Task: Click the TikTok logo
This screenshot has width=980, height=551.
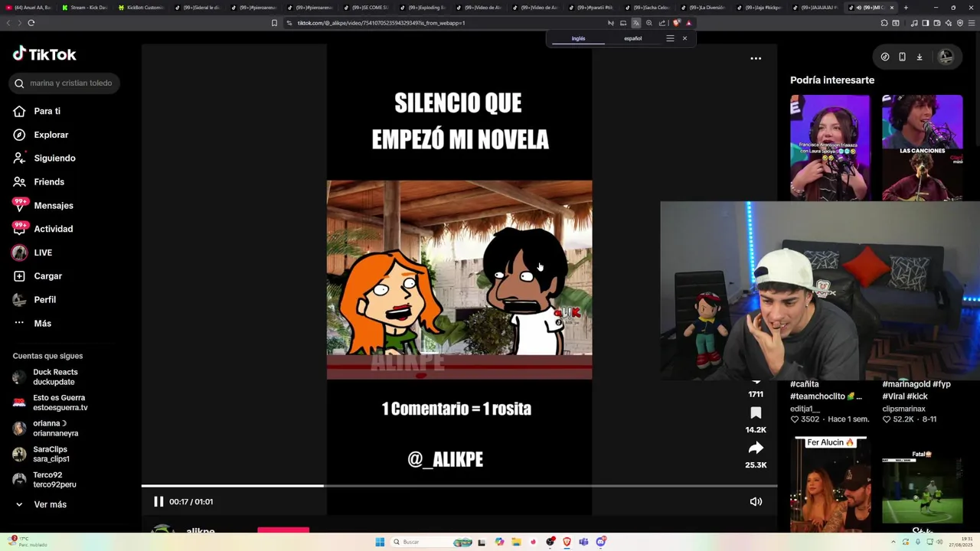Action: pyautogui.click(x=44, y=54)
